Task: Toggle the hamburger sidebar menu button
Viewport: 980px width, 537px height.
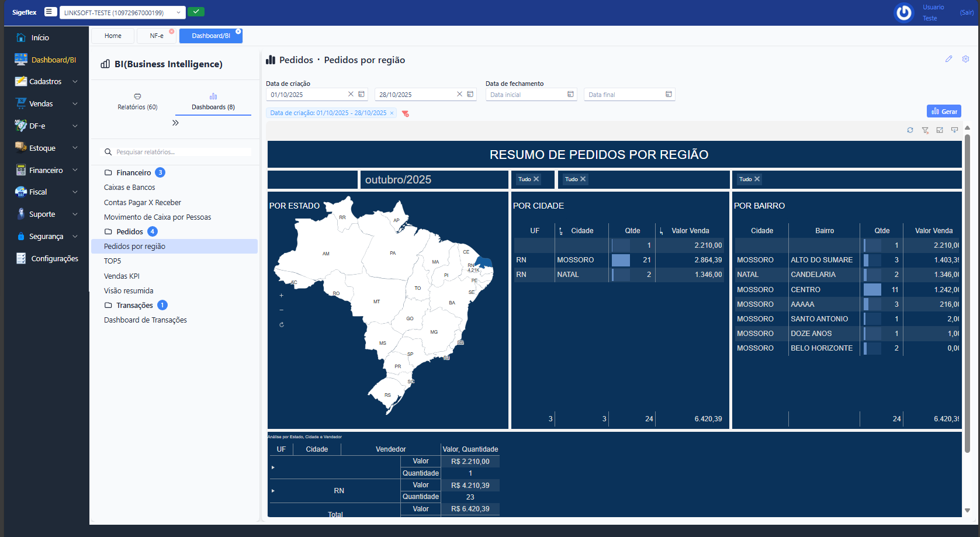Action: tap(50, 12)
